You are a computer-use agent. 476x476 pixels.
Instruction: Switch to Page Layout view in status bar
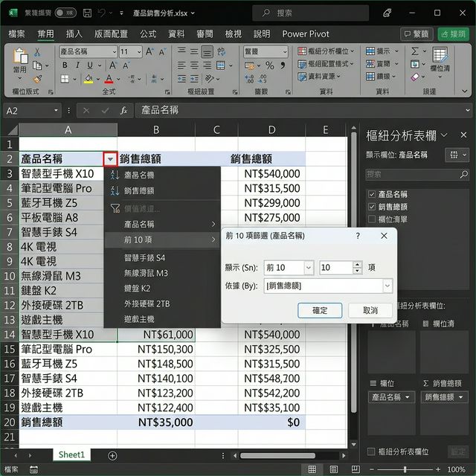coord(334,469)
